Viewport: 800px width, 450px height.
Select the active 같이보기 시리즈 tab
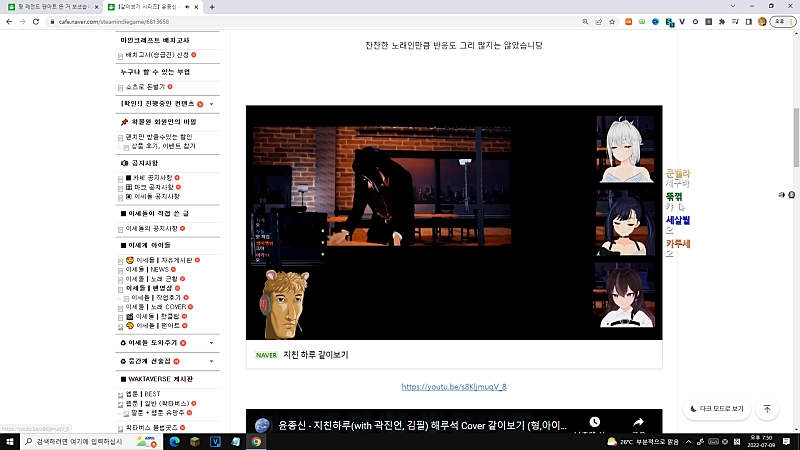click(x=148, y=7)
